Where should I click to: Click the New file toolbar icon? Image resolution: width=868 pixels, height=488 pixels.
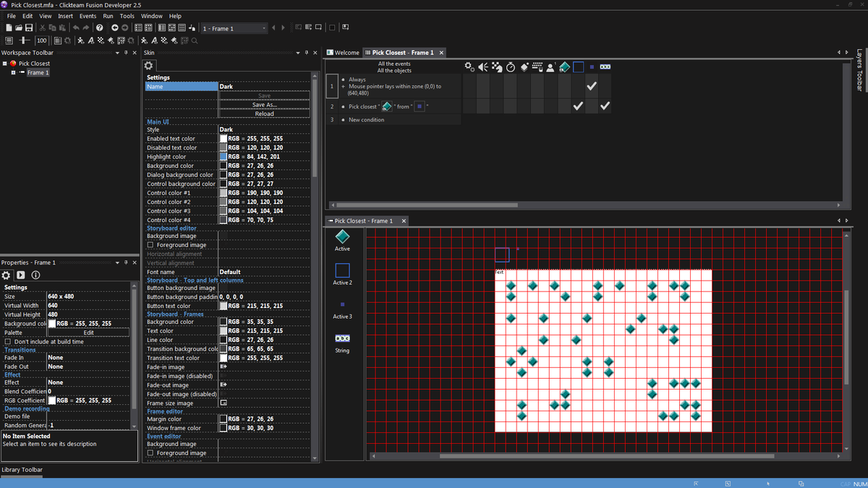coord(9,27)
